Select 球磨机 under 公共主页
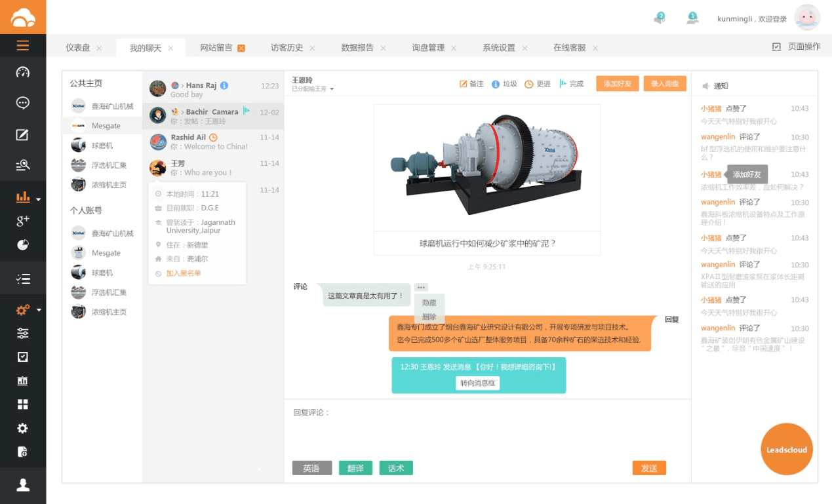Image resolution: width=832 pixels, height=504 pixels. pyautogui.click(x=102, y=145)
